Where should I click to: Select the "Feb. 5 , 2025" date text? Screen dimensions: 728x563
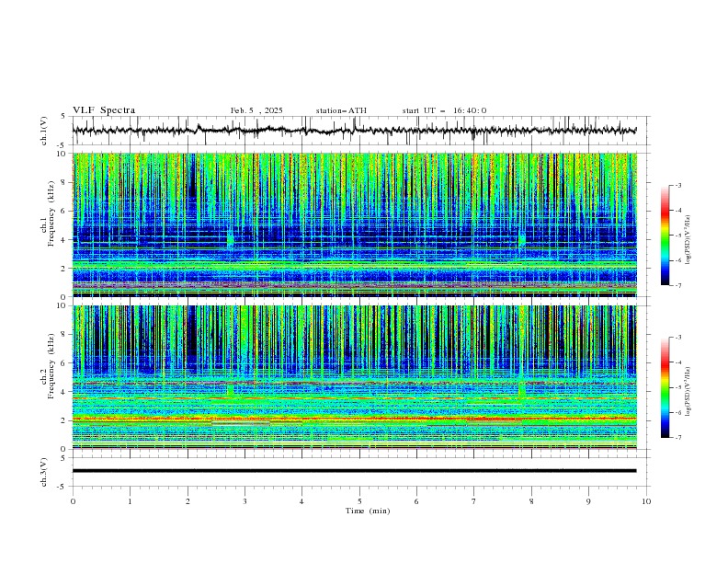(256, 110)
